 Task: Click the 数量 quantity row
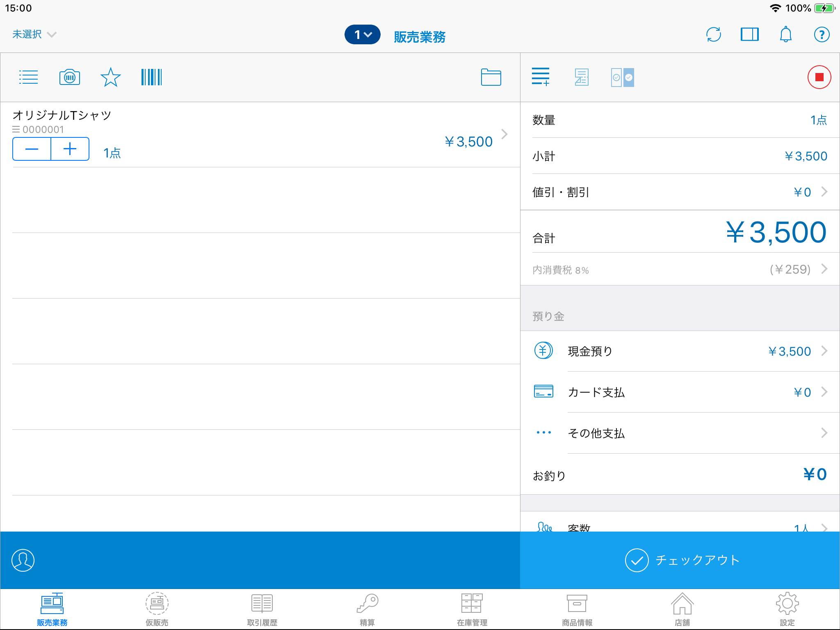pyautogui.click(x=680, y=120)
